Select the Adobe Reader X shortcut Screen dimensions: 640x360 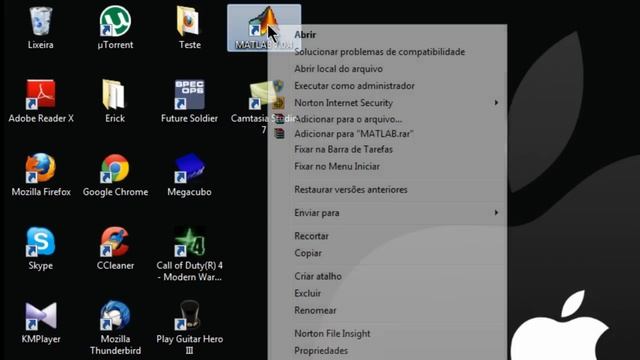41,101
